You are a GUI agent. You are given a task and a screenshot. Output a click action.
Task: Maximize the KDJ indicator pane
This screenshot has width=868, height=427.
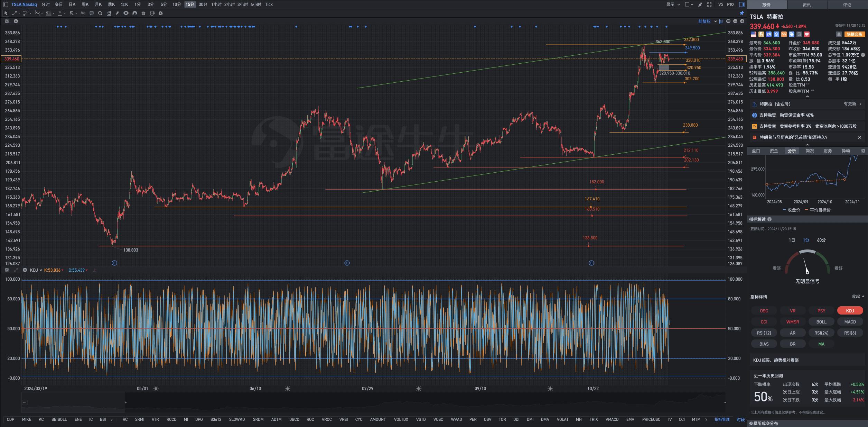[16, 270]
